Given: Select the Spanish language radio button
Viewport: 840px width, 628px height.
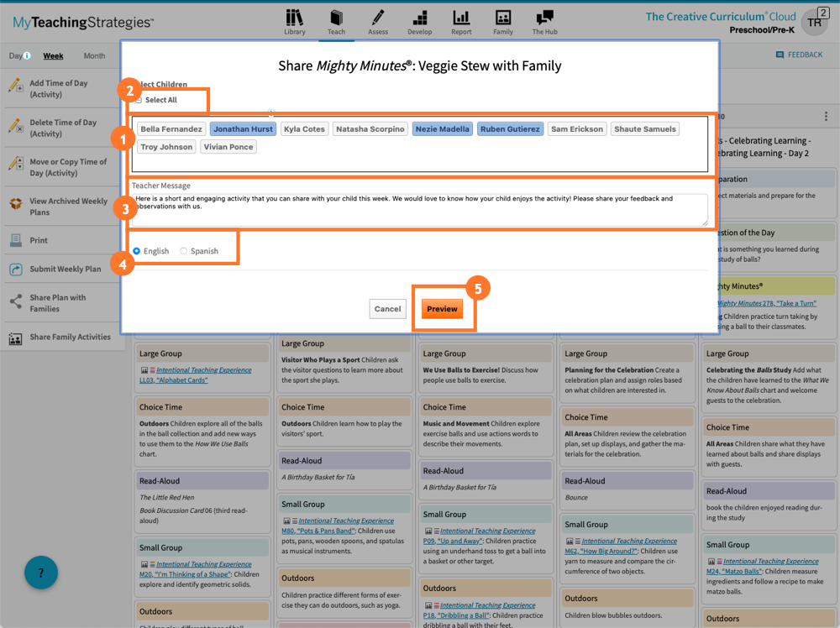Looking at the screenshot, I should pos(184,251).
